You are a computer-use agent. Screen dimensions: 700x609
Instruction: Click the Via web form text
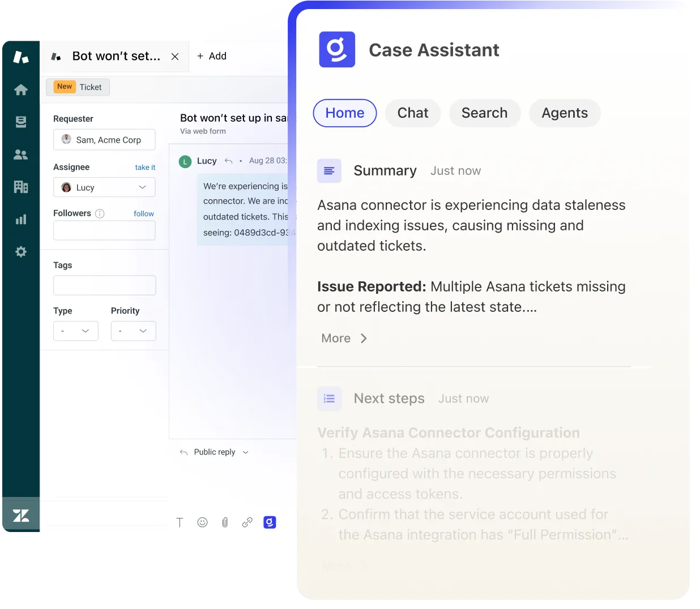203,131
